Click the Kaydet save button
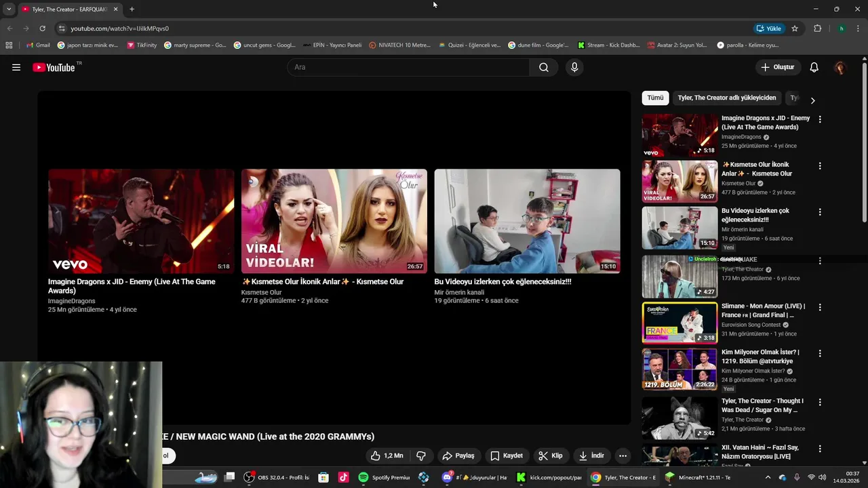Viewport: 868px width, 488px height. click(x=507, y=455)
